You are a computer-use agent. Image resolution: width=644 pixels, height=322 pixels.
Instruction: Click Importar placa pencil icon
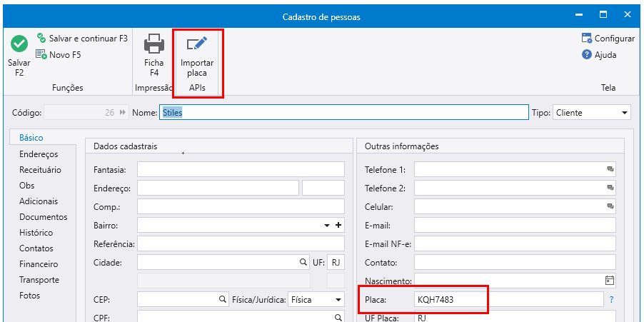[197, 44]
